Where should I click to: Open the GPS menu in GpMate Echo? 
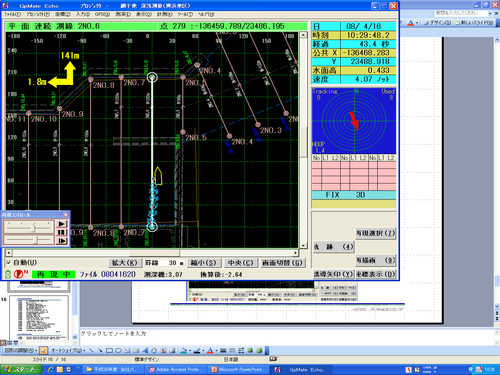102,14
